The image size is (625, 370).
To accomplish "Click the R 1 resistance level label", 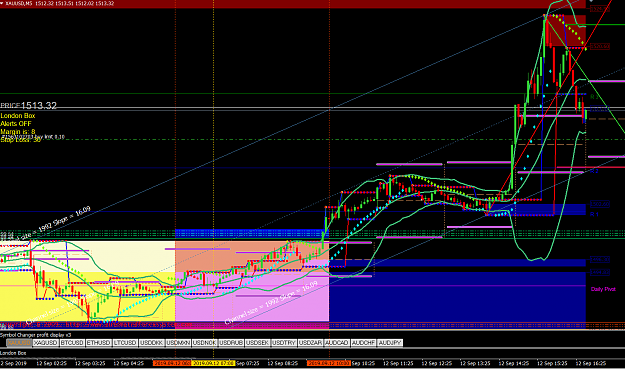I will click(x=594, y=215).
